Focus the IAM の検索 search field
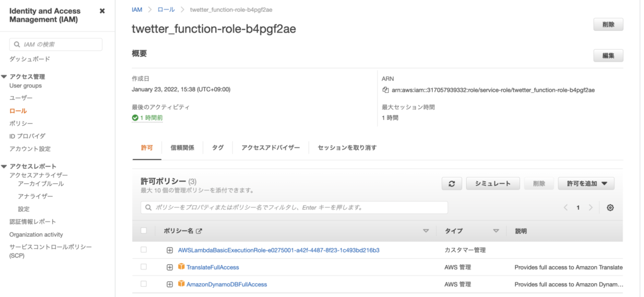Screen dimensions: 644x297 (x=56, y=45)
